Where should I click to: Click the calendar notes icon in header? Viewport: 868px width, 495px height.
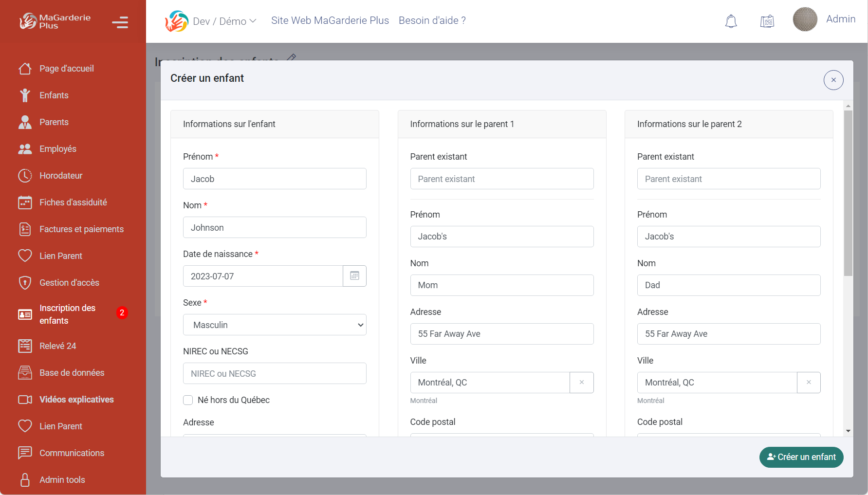(767, 21)
